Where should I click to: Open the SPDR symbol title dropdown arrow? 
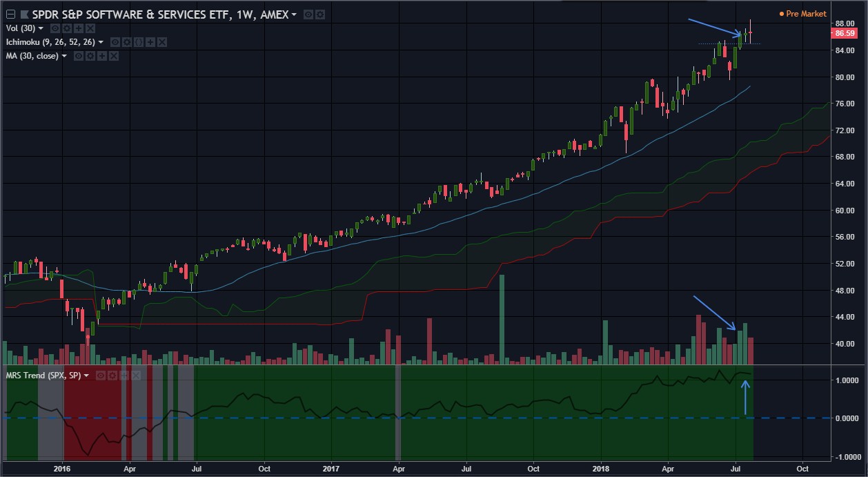point(295,14)
